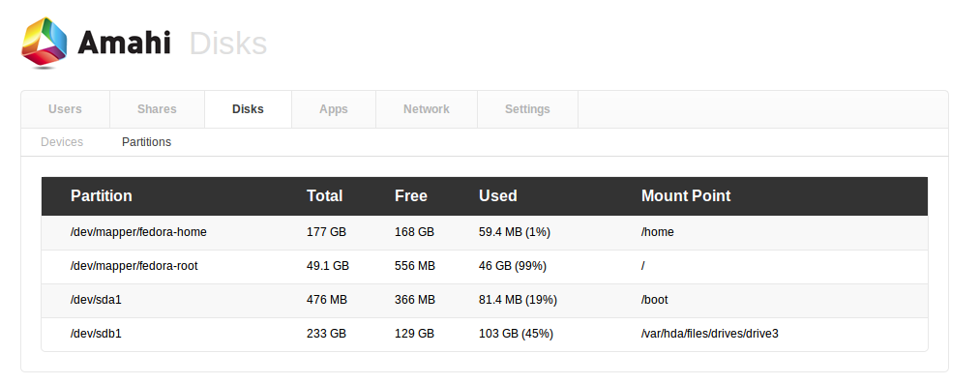Switch to the Shares tab

click(157, 109)
